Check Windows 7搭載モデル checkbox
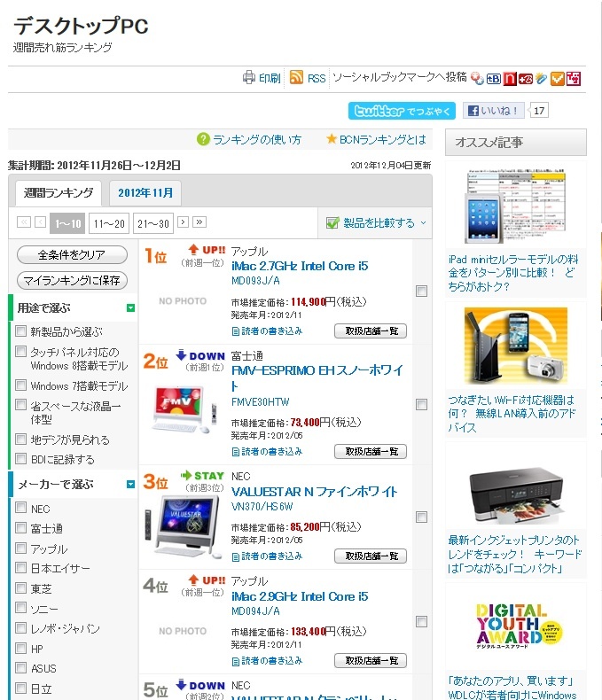Screen dimensions: 602x700 20,385
